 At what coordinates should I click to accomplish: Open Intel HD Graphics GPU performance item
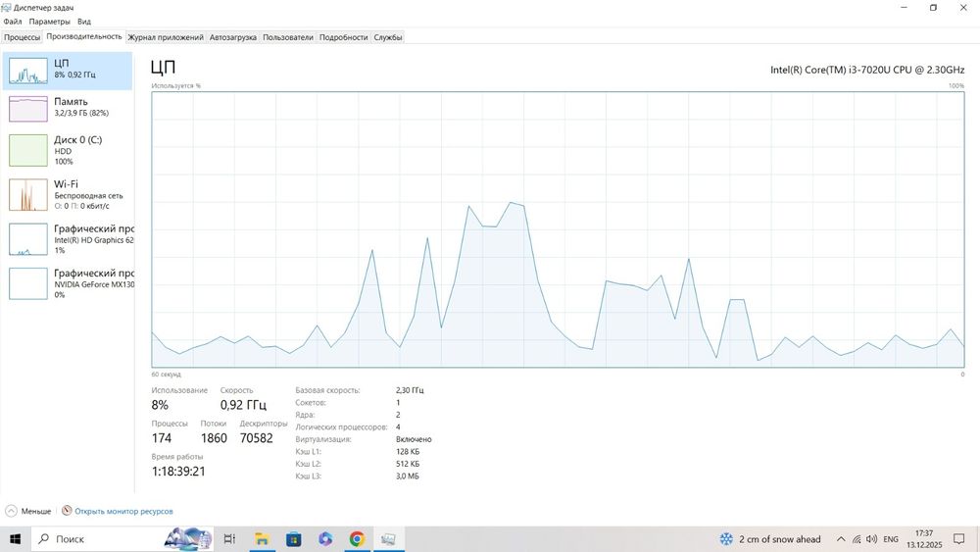click(68, 239)
